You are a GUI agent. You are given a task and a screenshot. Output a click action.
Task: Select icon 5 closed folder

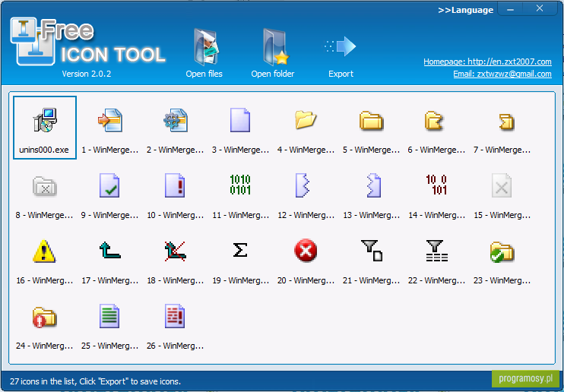click(371, 121)
